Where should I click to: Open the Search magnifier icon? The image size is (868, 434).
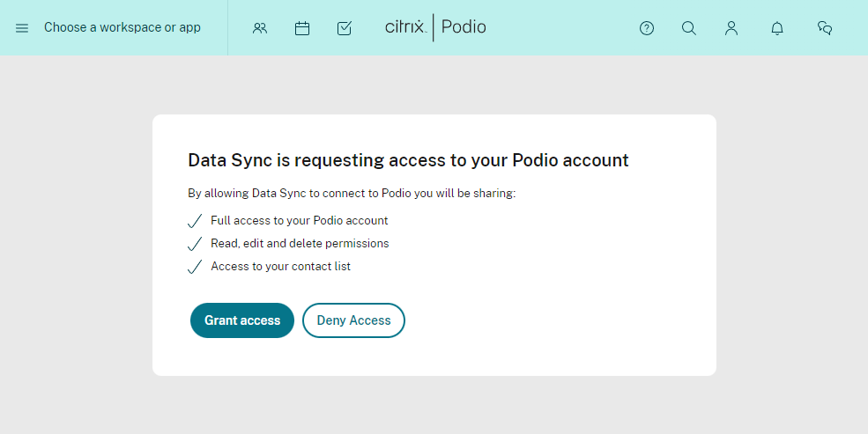688,28
